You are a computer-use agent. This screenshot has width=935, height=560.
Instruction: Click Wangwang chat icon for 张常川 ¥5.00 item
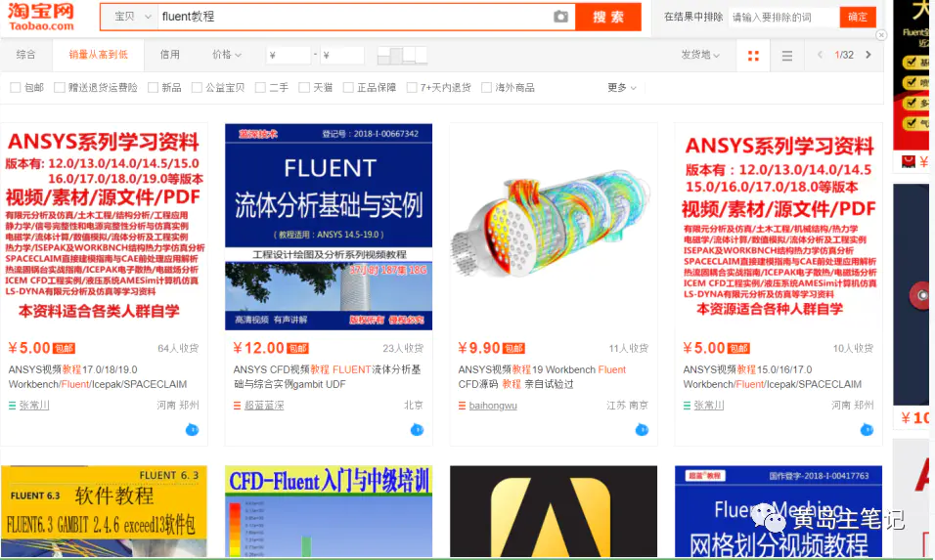click(x=192, y=429)
